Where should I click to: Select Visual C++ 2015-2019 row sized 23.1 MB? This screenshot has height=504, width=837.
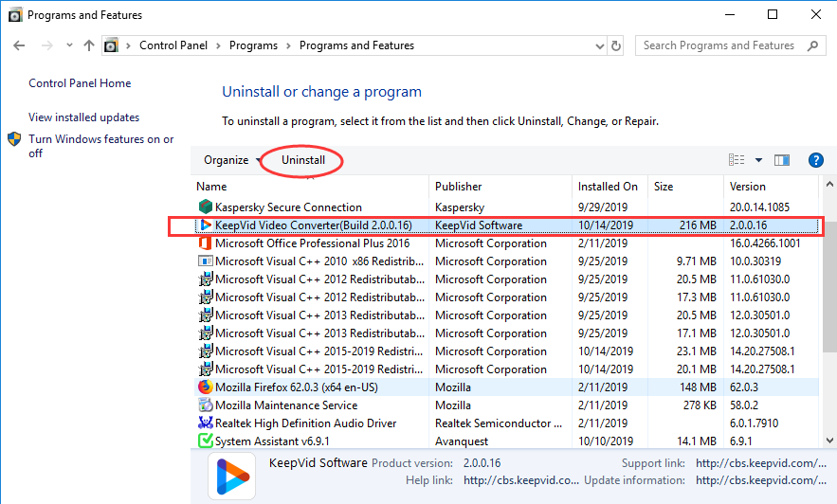(x=505, y=351)
